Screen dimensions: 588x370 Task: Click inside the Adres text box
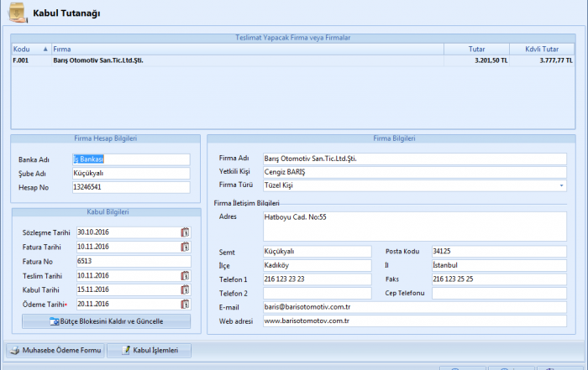pyautogui.click(x=415, y=225)
